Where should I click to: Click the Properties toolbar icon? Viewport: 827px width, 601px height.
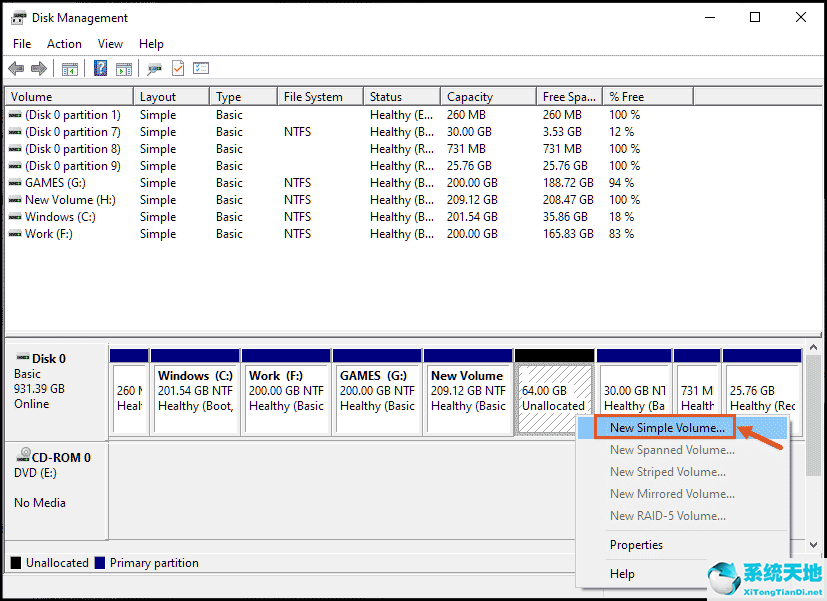tap(197, 68)
